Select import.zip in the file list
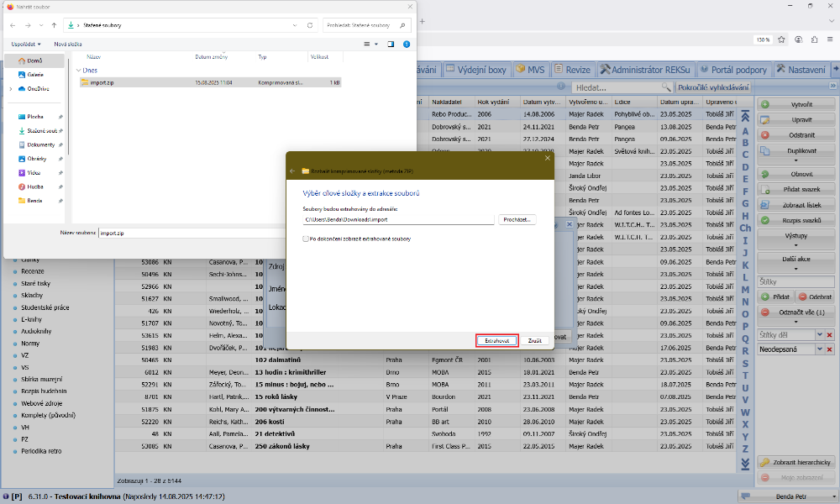The image size is (840, 504). (101, 83)
